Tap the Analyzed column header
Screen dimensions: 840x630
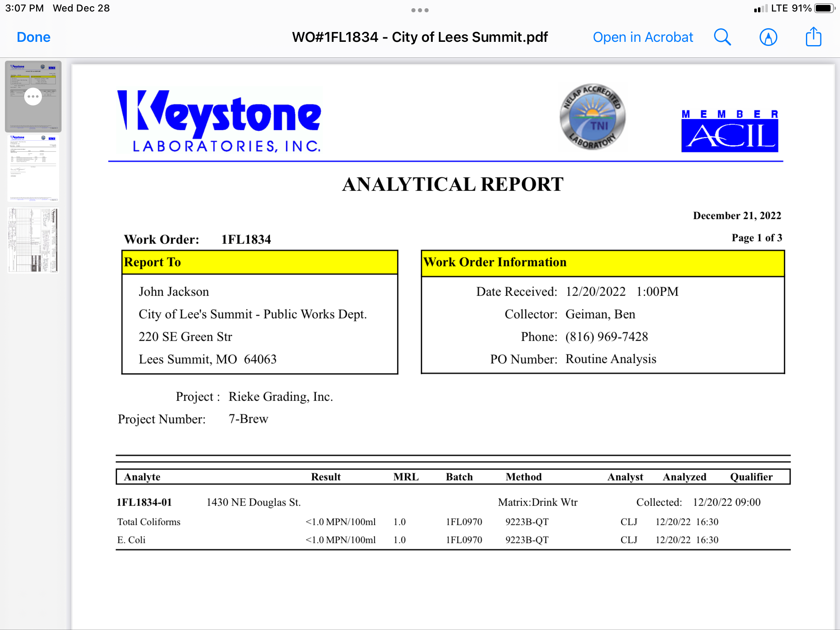click(685, 477)
